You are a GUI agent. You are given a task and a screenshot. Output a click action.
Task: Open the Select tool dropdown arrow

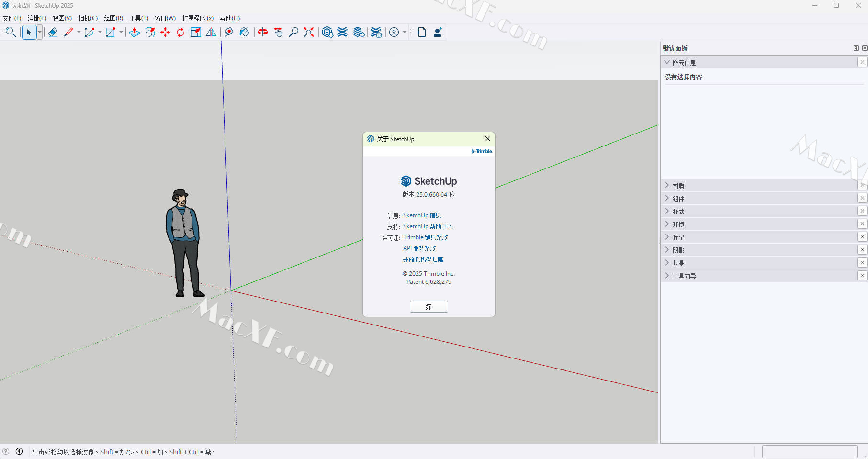click(x=40, y=32)
